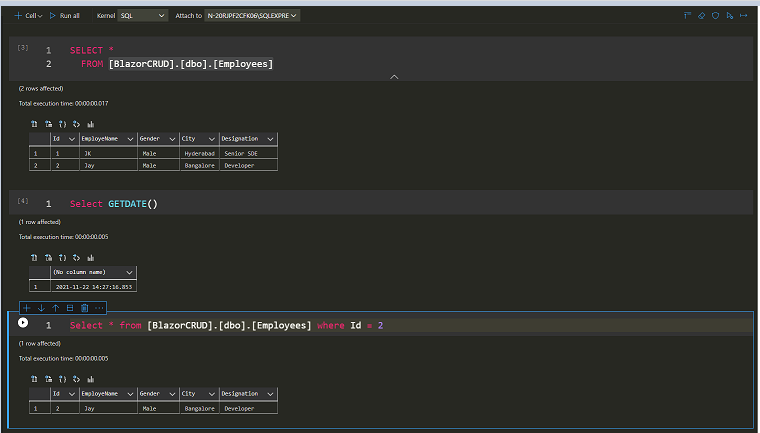
Task: Move the selected cell up
Action: [56, 308]
